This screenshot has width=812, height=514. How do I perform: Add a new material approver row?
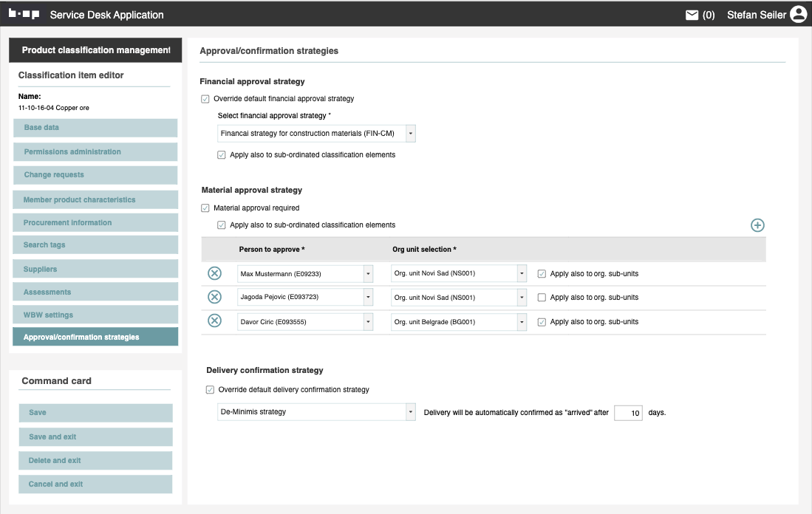pos(757,225)
